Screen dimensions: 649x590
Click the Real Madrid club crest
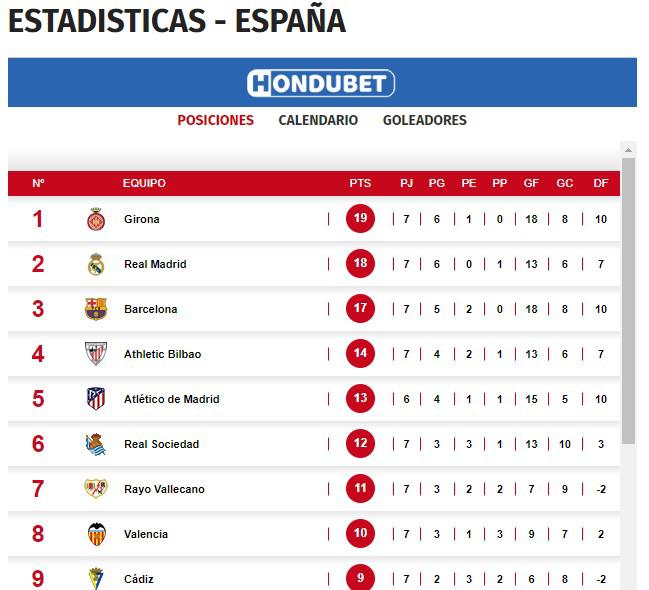point(96,264)
